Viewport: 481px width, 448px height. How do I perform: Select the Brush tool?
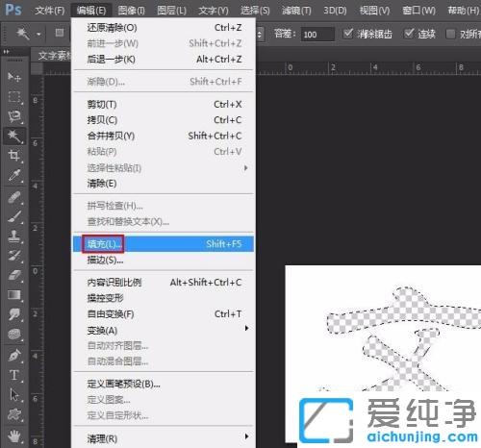[x=14, y=217]
